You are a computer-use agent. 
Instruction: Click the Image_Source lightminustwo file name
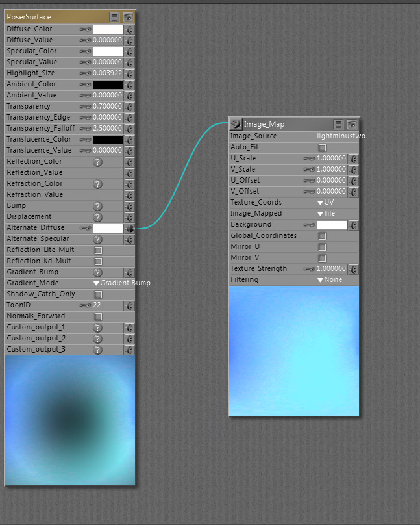[x=341, y=136]
